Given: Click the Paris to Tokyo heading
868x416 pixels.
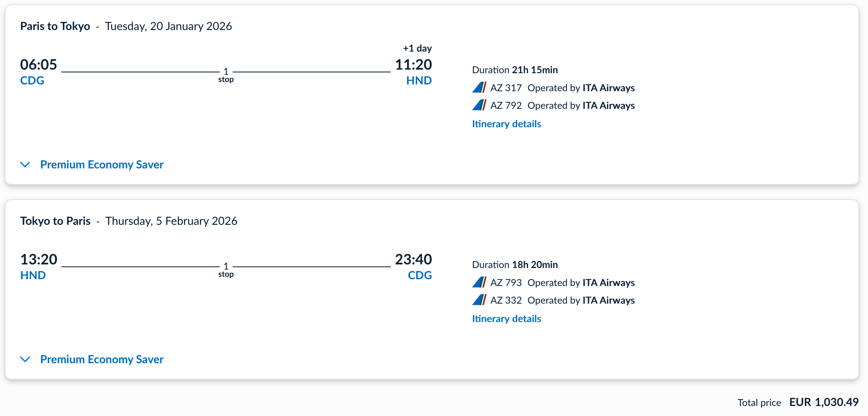Looking at the screenshot, I should (55, 26).
